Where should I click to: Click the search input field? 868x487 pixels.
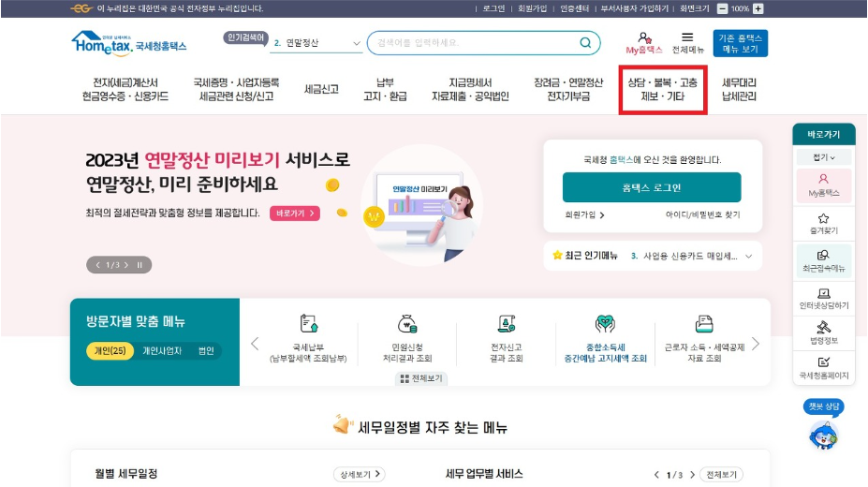click(x=475, y=43)
